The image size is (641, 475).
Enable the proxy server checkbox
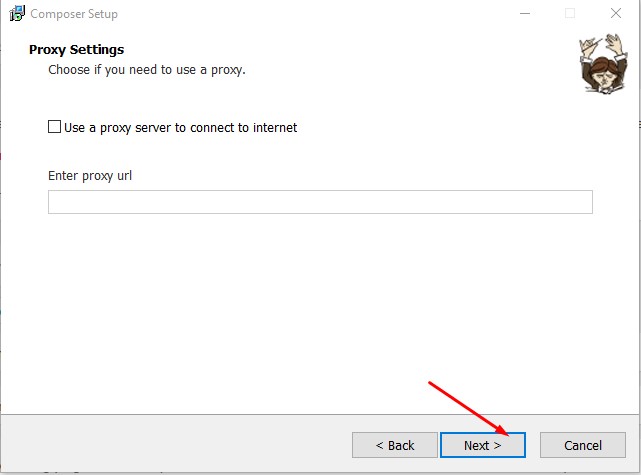click(55, 127)
